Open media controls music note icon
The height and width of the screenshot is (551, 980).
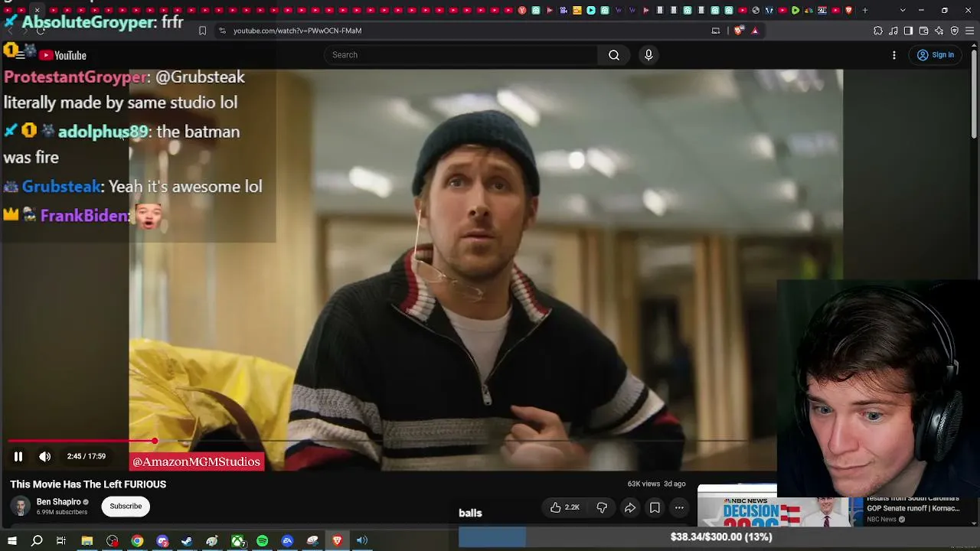click(893, 31)
